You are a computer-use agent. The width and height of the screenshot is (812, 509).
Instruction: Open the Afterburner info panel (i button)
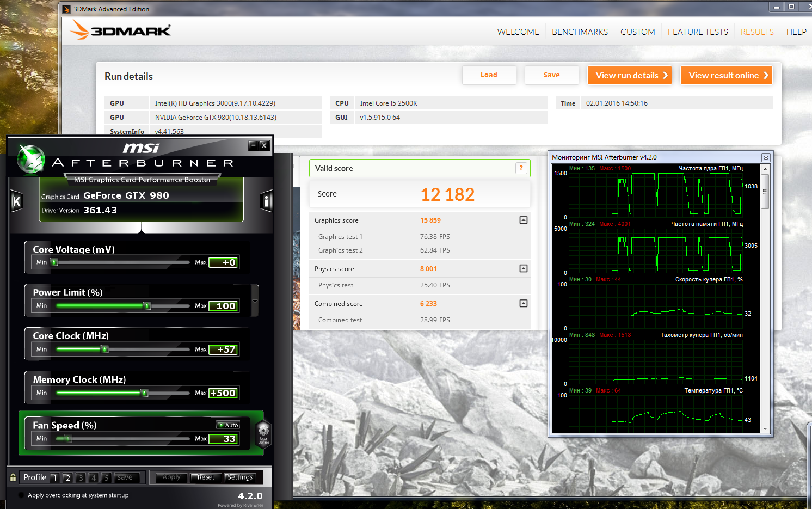[266, 201]
